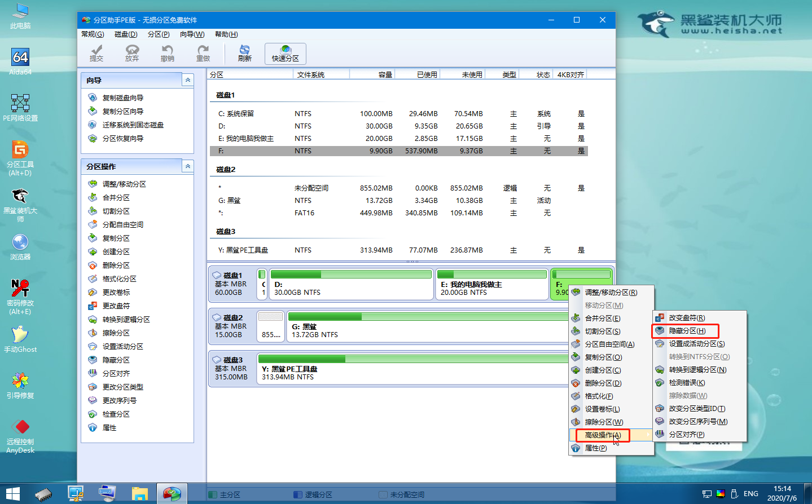Image resolution: width=812 pixels, height=504 pixels.
Task: Select the Y: 黑鲨PE工具盘 list row
Action: pyautogui.click(x=398, y=250)
